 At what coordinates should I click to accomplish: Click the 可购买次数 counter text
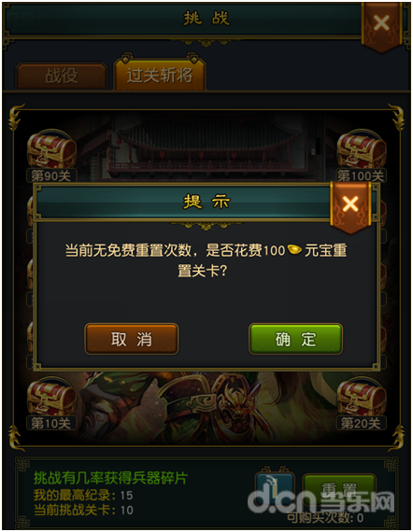(325, 518)
